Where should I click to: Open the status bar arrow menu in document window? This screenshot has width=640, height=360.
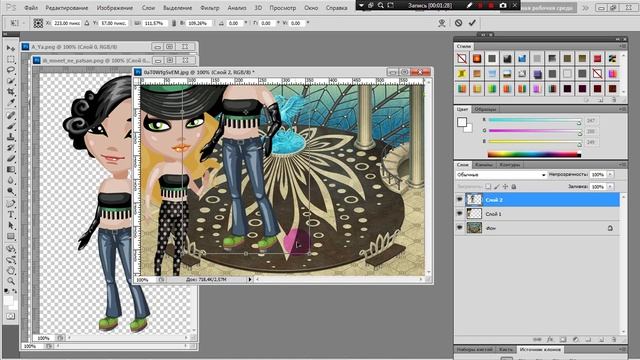tap(250, 280)
